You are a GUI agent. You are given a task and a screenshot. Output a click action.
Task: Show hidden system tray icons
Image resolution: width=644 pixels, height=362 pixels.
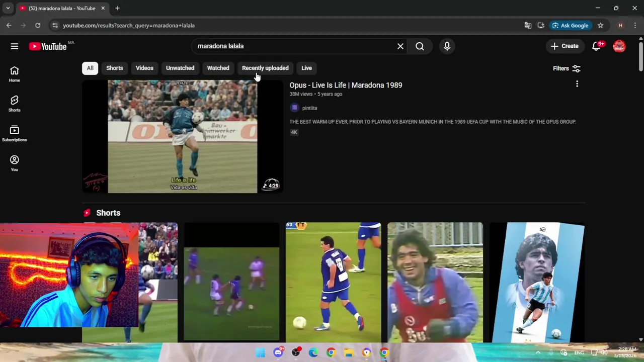click(538, 352)
